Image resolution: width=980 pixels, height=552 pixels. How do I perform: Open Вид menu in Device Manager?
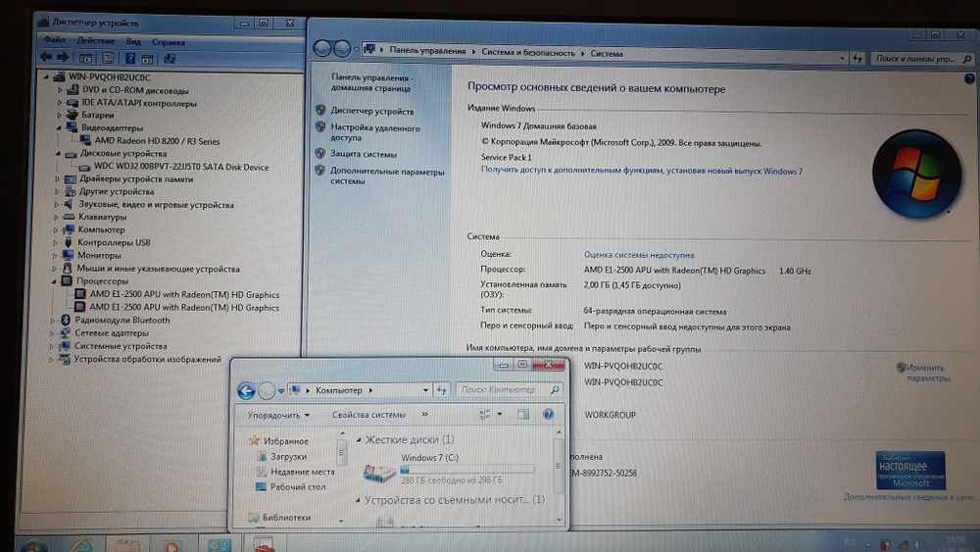coord(133,41)
